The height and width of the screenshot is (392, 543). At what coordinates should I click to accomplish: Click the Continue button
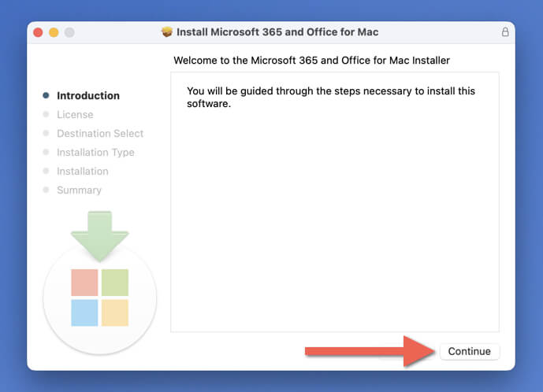(x=469, y=351)
